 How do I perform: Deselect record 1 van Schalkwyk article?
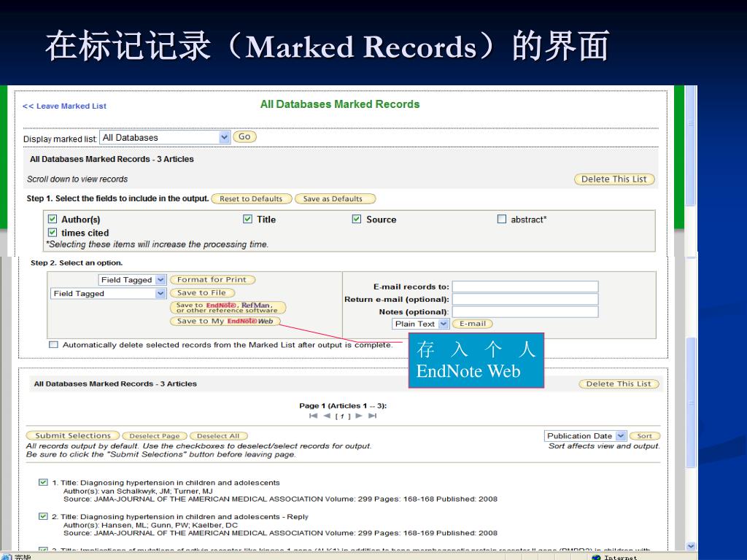tap(43, 483)
